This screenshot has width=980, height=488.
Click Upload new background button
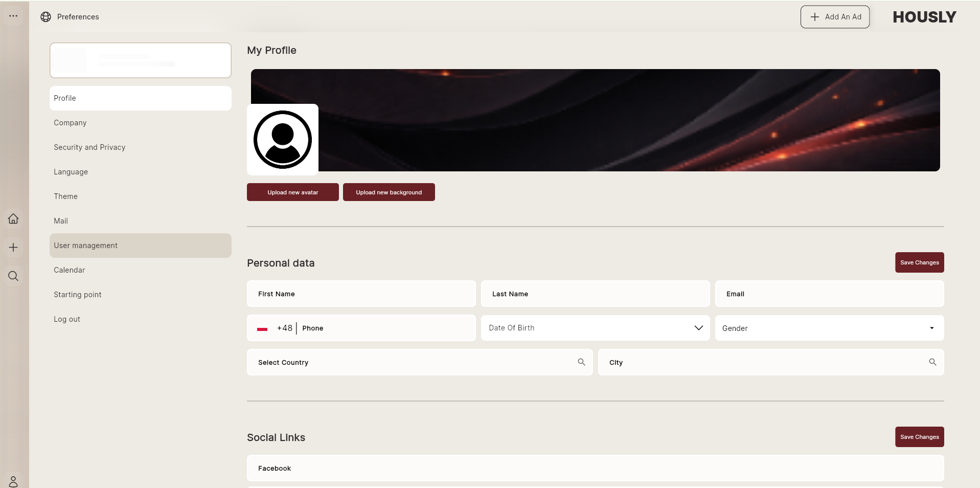tap(389, 192)
